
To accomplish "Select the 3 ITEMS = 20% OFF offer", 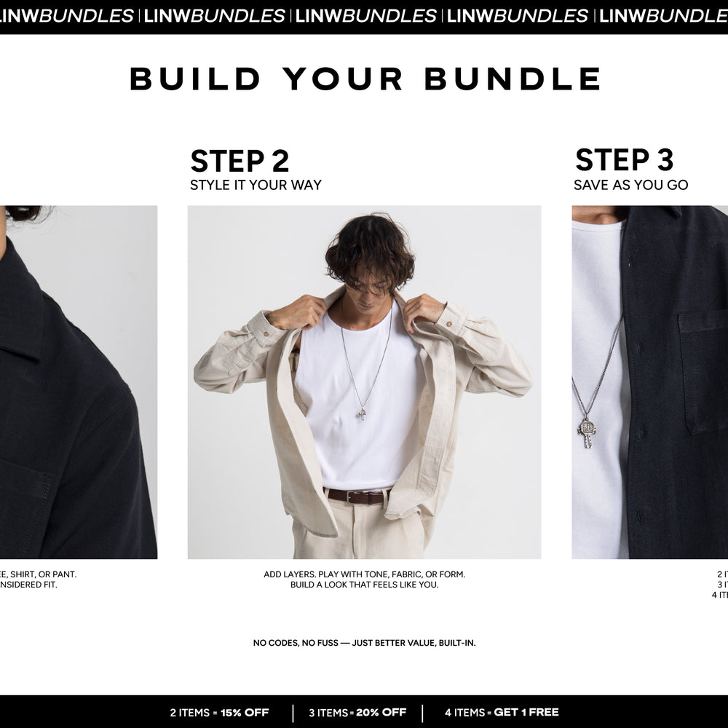I will click(357, 713).
